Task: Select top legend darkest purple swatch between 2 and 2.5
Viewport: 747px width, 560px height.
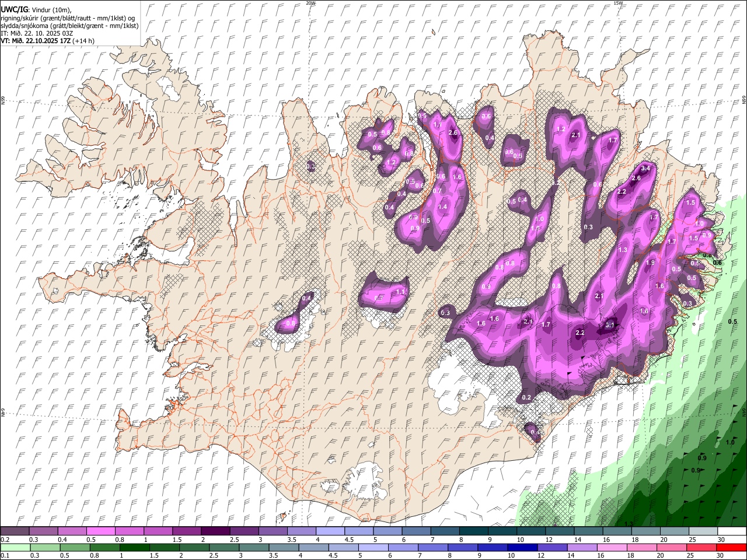Action: (216, 531)
